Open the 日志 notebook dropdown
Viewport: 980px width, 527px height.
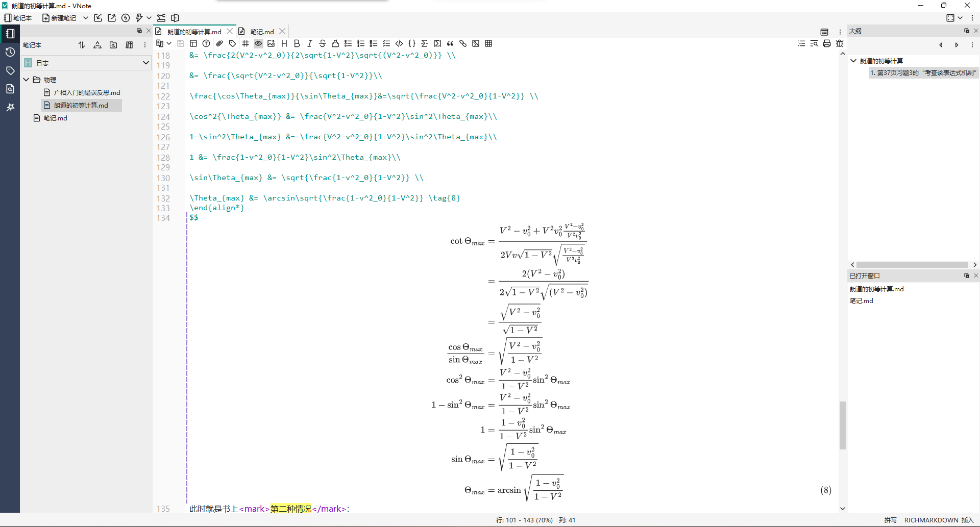point(146,62)
